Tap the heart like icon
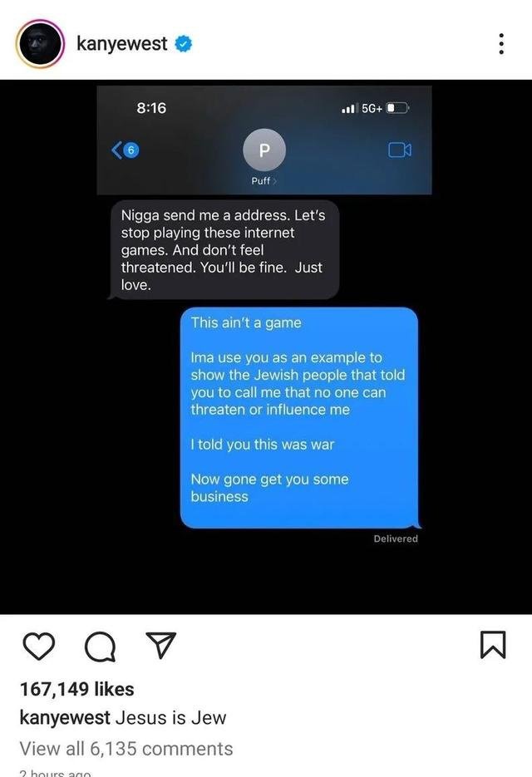Screen dimensions: 532x777 39,647
